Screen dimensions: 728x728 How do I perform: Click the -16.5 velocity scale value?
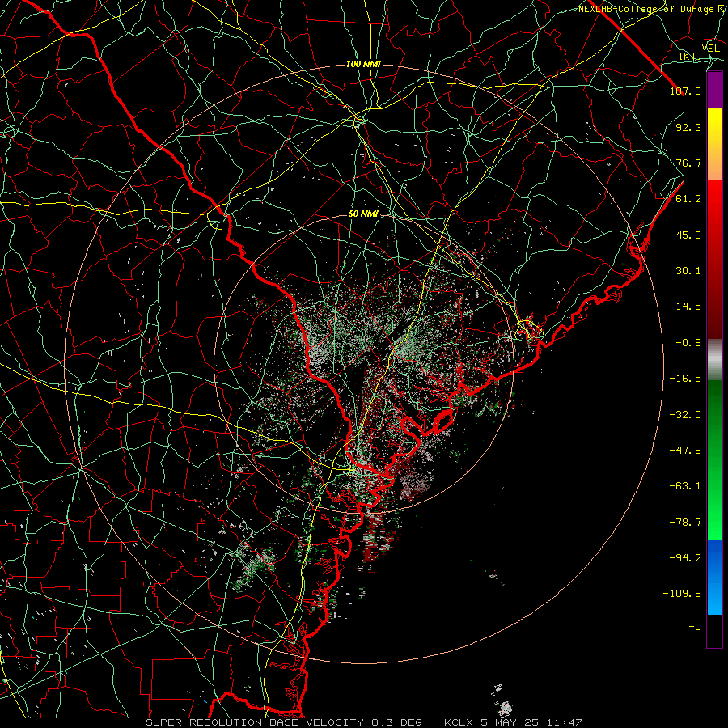click(x=685, y=379)
